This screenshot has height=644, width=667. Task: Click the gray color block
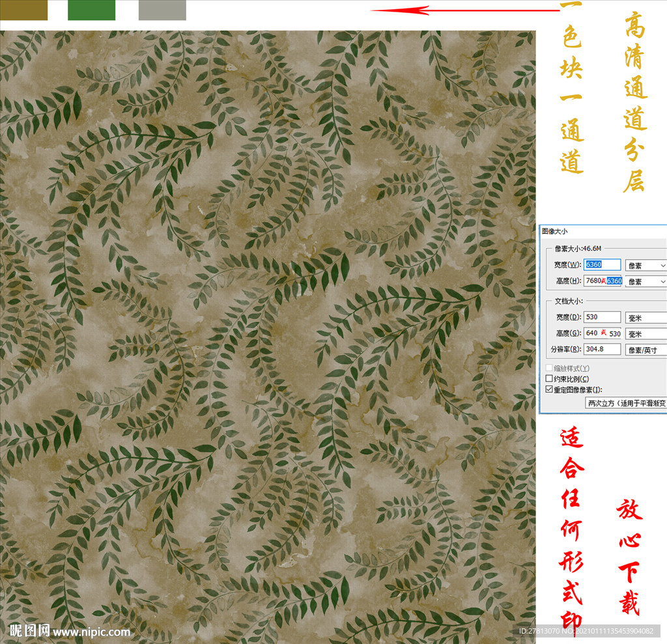(162, 10)
